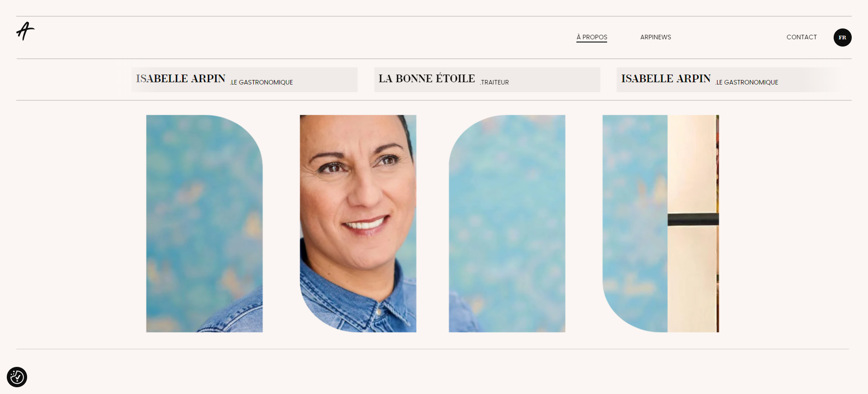Open the À PROPOS menu item
This screenshot has height=394, width=868.
click(592, 37)
